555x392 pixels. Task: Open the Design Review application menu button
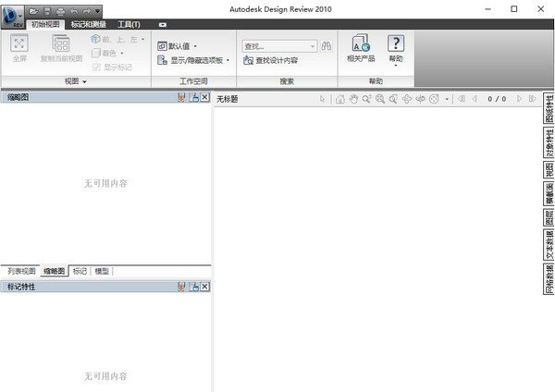(x=12, y=16)
